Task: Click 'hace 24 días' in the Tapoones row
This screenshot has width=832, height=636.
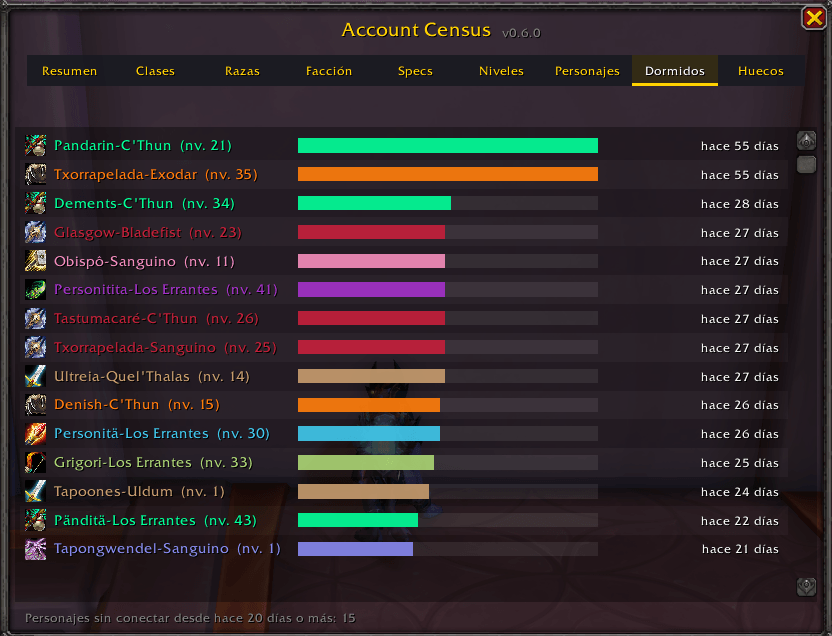Action: (740, 492)
